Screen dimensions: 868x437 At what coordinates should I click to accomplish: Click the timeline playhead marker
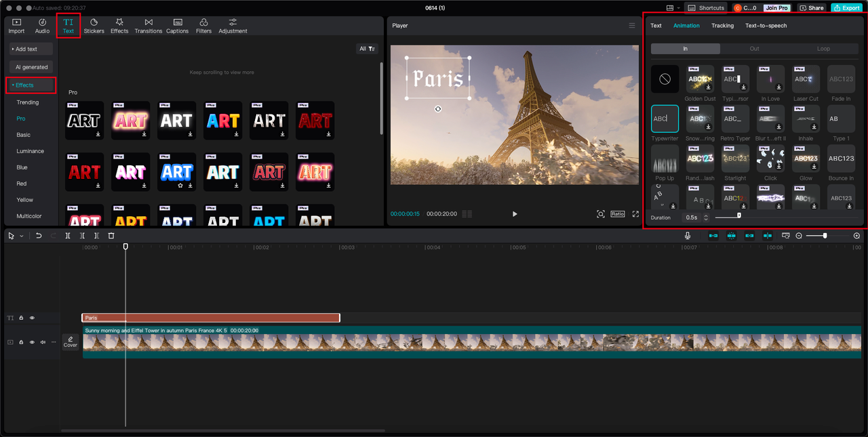point(125,247)
